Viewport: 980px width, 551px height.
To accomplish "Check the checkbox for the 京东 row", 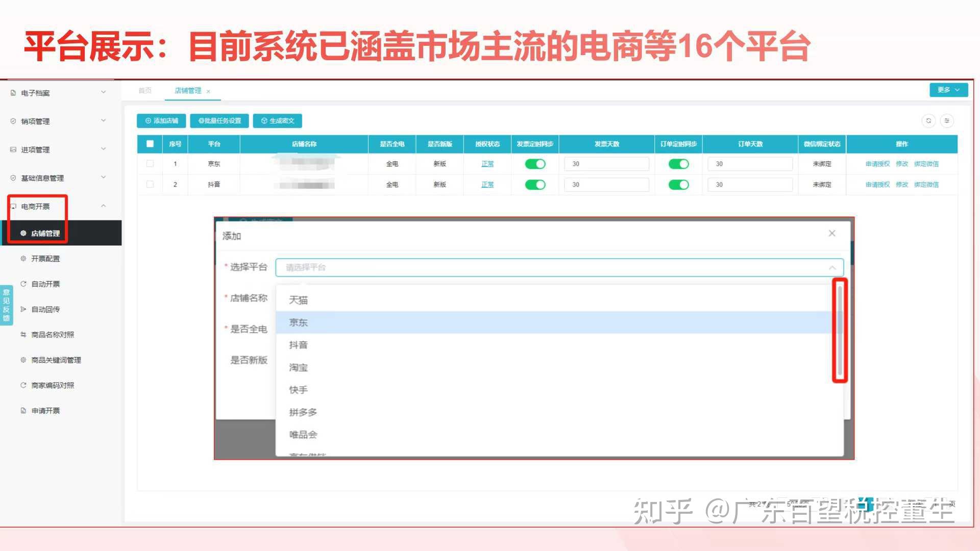I will coord(150,164).
